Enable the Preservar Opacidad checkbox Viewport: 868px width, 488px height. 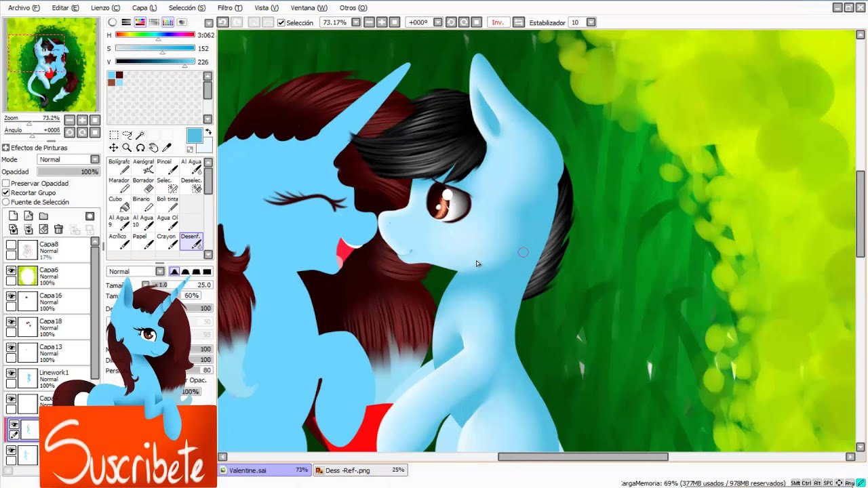6,184
